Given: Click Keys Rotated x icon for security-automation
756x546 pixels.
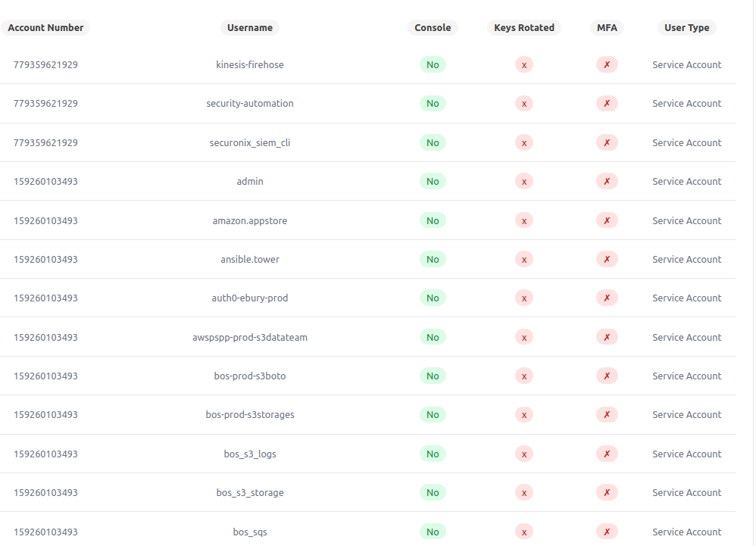Looking at the screenshot, I should [x=524, y=104].
